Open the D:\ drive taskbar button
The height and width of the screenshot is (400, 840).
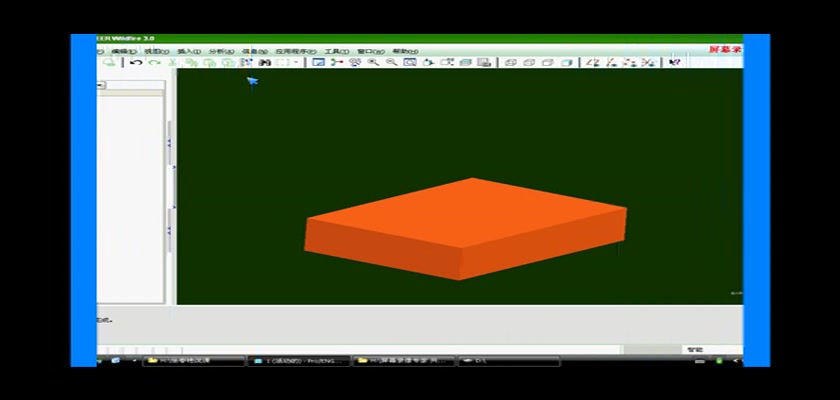[508, 361]
